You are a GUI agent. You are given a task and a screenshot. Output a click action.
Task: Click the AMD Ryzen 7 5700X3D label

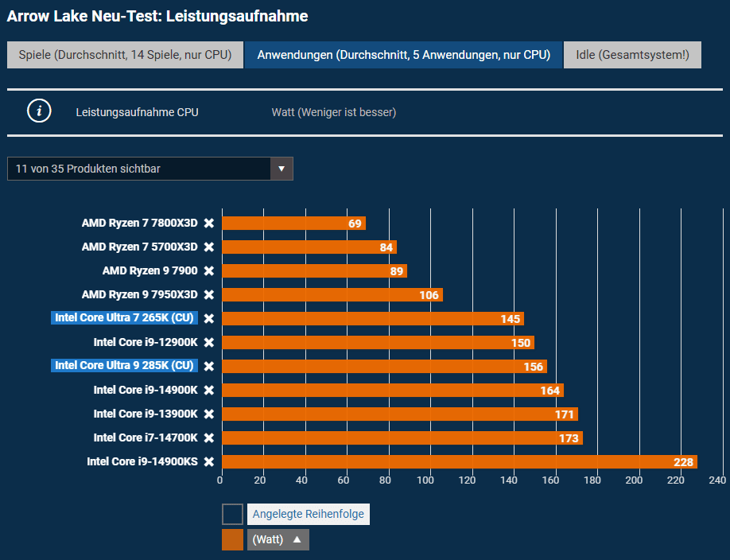point(140,247)
